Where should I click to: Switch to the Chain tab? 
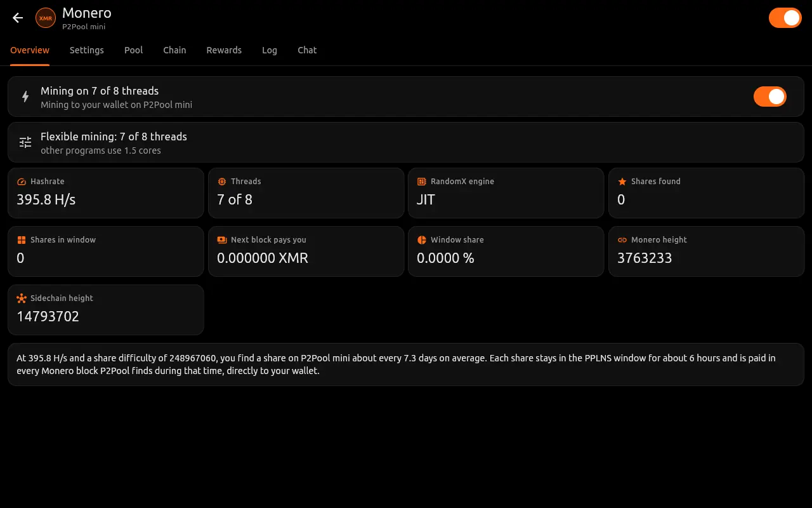tap(174, 50)
